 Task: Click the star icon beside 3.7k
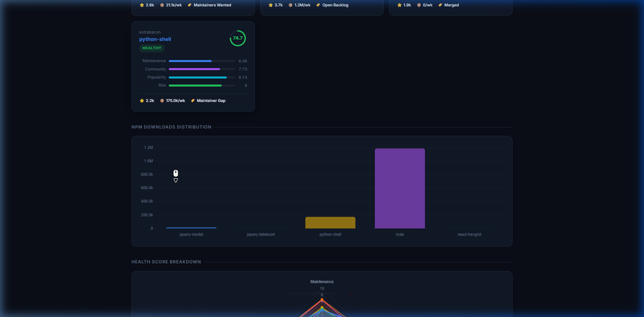pyautogui.click(x=270, y=5)
